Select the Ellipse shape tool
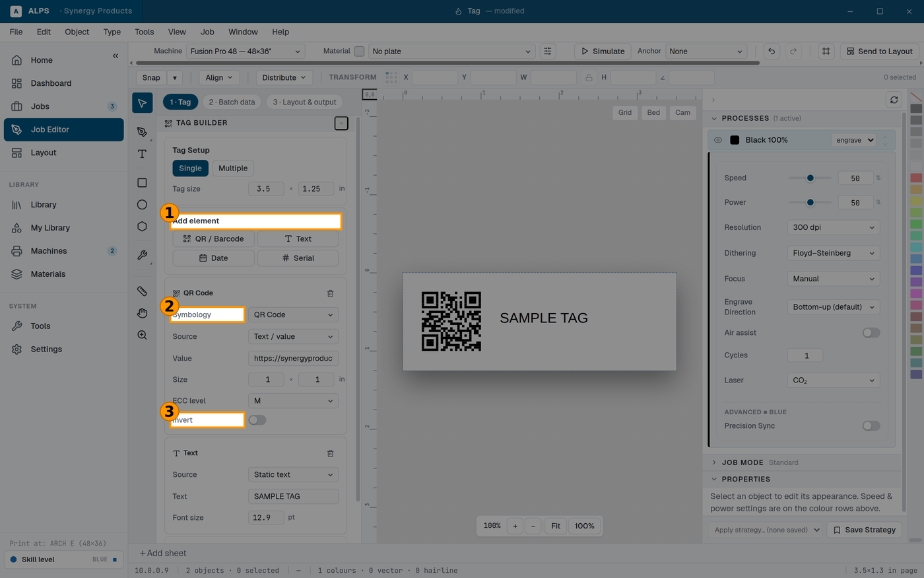This screenshot has width=924, height=578. 142,204
